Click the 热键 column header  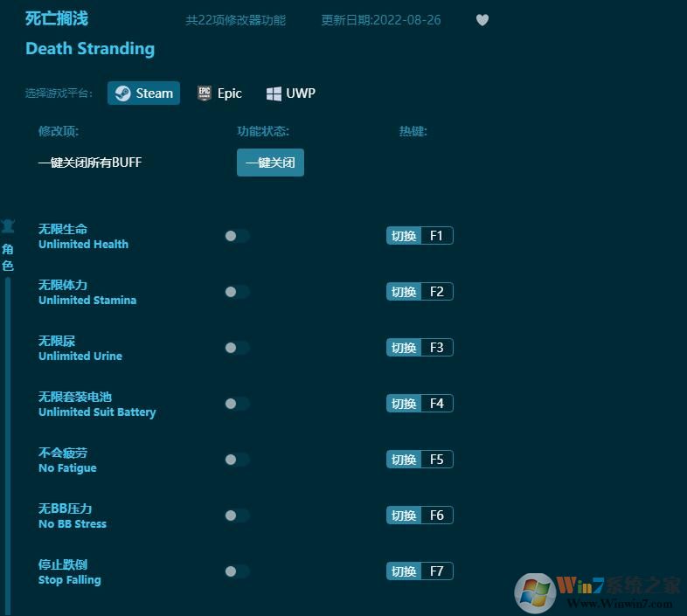coord(413,131)
